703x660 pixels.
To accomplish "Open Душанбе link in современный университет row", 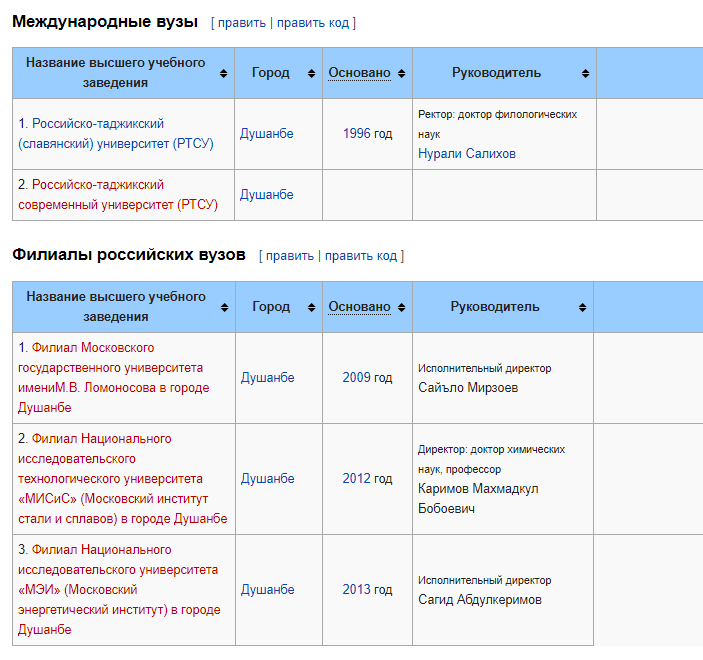I will point(266,195).
